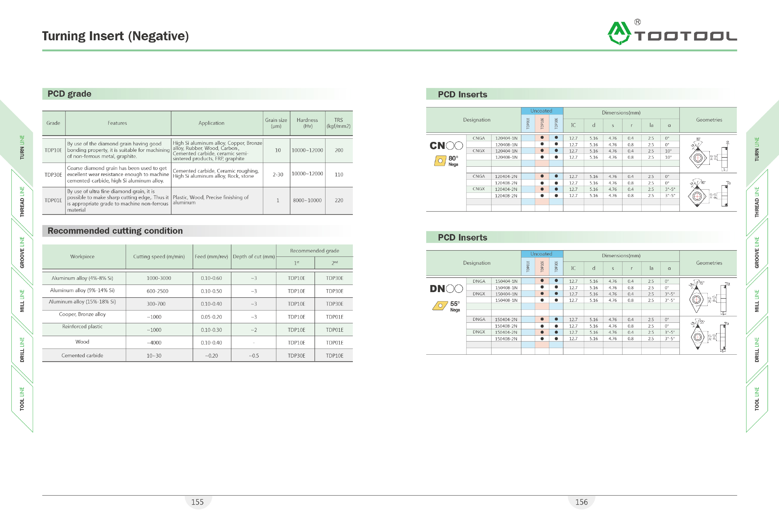The height and width of the screenshot is (532, 779).
Task: Click 'Aluminum alloy (15%-18% Si)' workpiece row
Action: coord(197,304)
